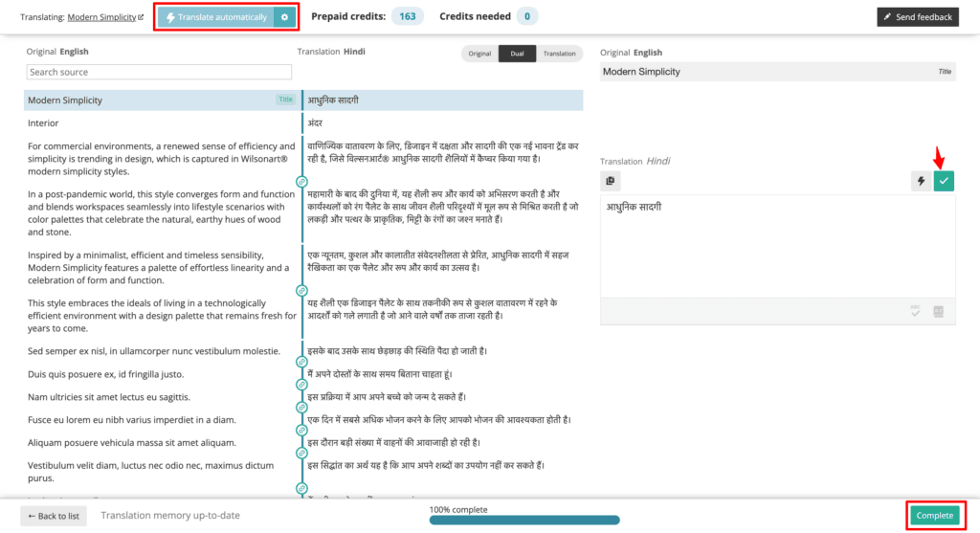Open Modern Simplicity project link
The height and width of the screenshot is (533, 980).
tap(101, 17)
